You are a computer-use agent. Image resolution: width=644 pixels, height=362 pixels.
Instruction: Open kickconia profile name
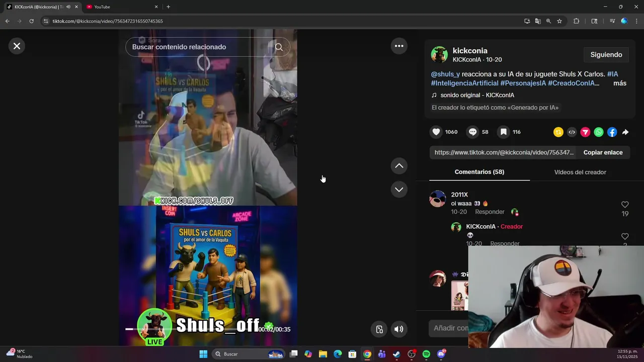[470, 51]
